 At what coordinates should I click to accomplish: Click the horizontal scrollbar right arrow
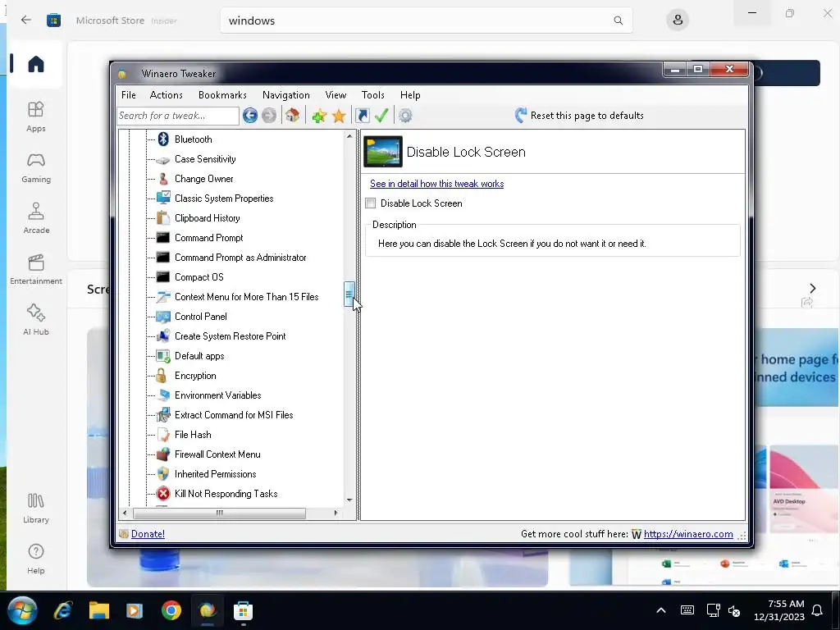336,513
